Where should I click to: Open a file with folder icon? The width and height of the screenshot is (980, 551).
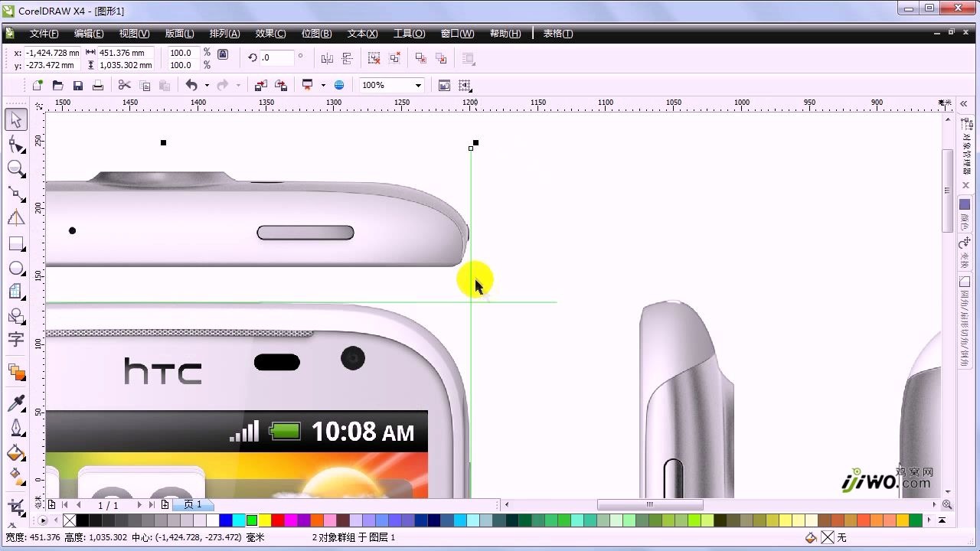[57, 85]
